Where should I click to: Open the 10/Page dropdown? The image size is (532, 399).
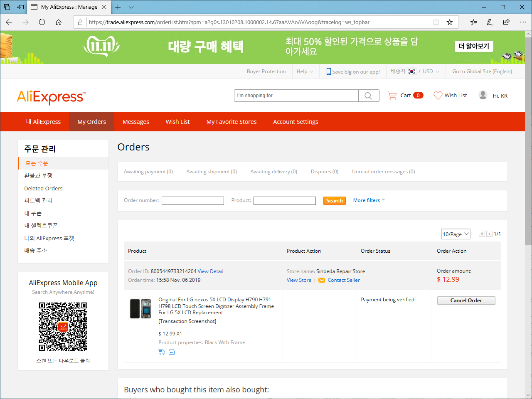[456, 234]
